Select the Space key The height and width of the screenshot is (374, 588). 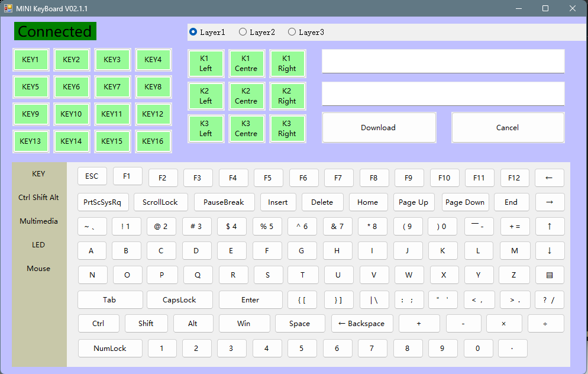[x=299, y=323]
